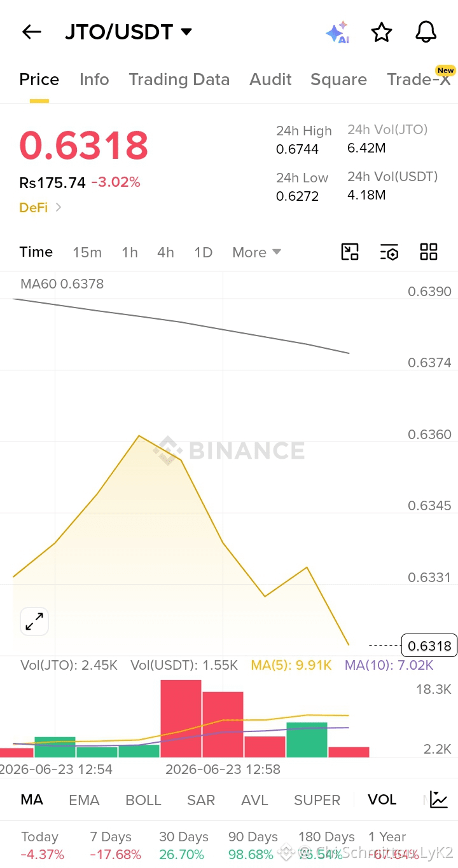This screenshot has width=458, height=868.
Task: Select the 1D timeframe
Action: point(203,252)
